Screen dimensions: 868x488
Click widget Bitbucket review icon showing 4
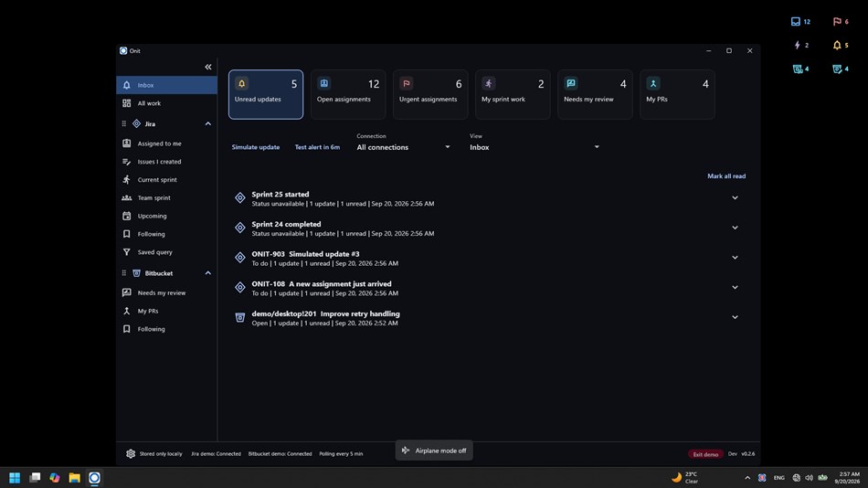[x=798, y=69]
